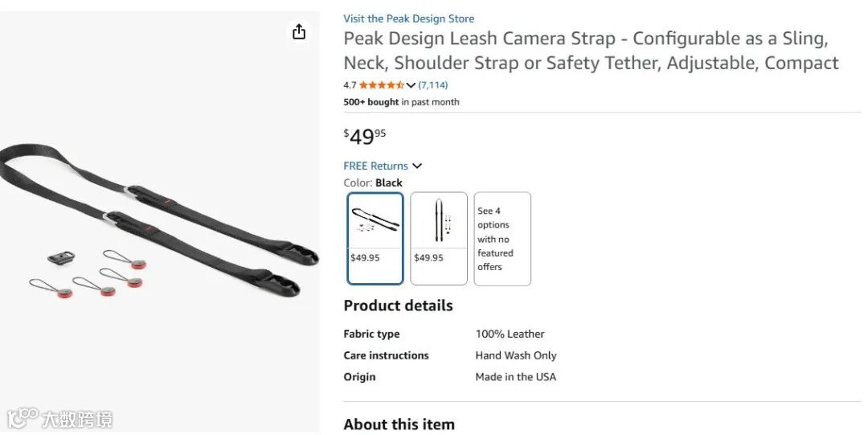Visit the Peak Design Store link
The image size is (868, 435).
408,18
